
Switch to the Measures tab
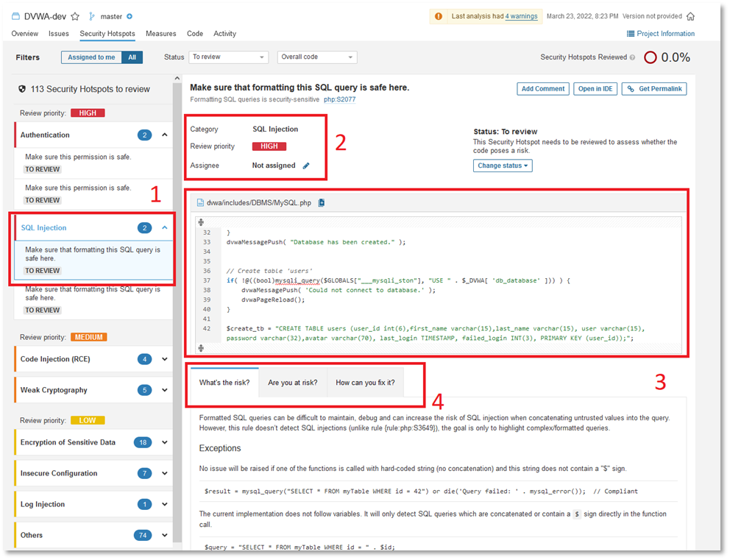160,34
